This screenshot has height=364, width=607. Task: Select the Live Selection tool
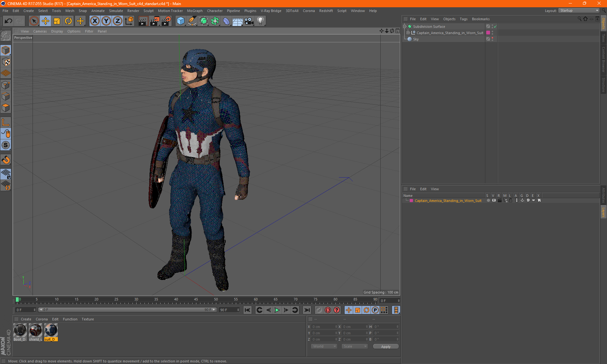[x=34, y=21]
